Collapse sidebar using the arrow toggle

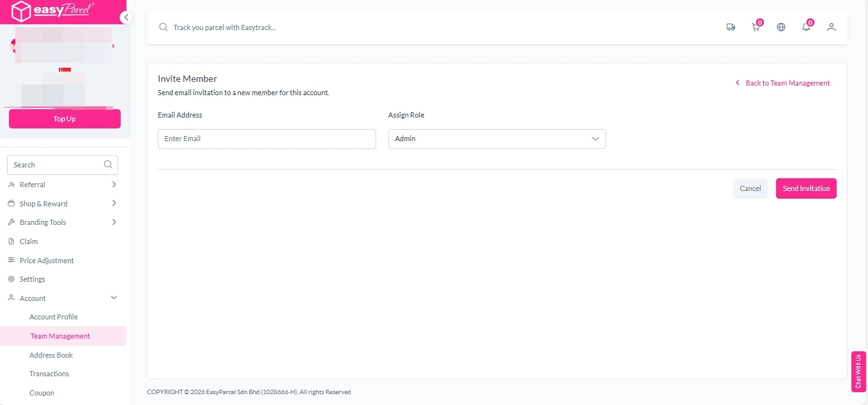pos(126,17)
